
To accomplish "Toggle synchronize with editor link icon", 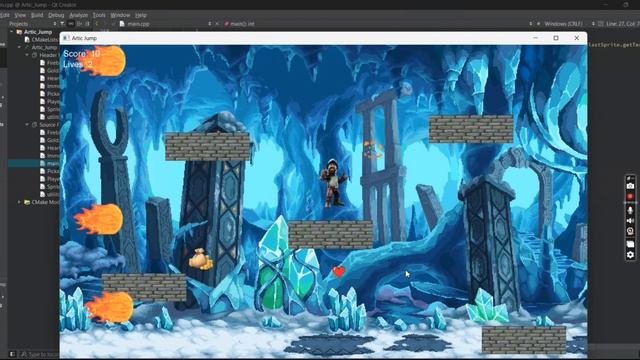I will [x=71, y=24].
